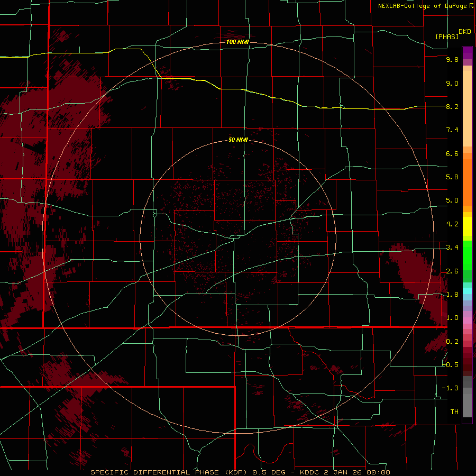The height and width of the screenshot is (476, 476).
Task: Pick the orange segment of the color bar
Action: click(x=467, y=183)
